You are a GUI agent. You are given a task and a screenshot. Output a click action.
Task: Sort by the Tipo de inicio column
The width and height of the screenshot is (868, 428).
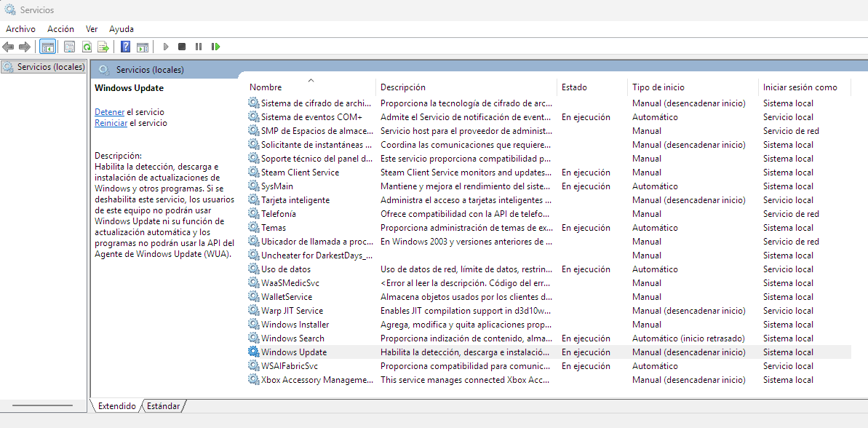658,87
